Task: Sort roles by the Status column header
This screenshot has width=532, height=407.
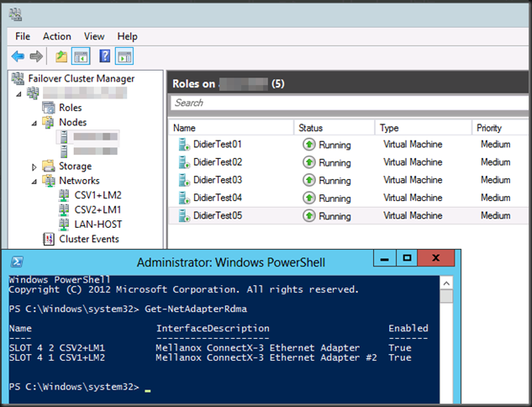Action: click(334, 128)
